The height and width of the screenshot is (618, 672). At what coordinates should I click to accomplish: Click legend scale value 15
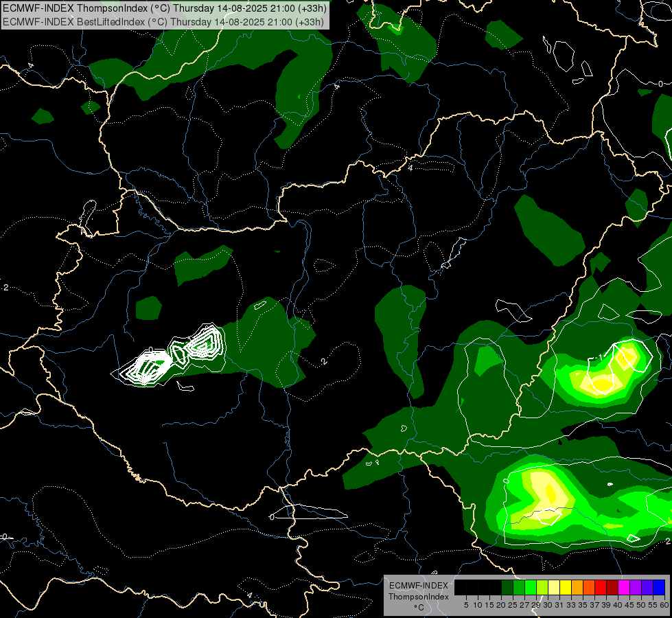(489, 605)
